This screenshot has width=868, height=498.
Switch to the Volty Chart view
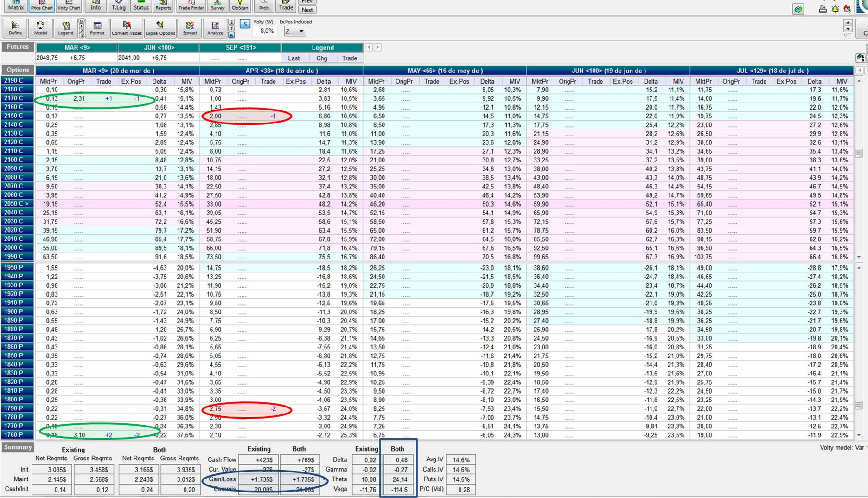[69, 6]
